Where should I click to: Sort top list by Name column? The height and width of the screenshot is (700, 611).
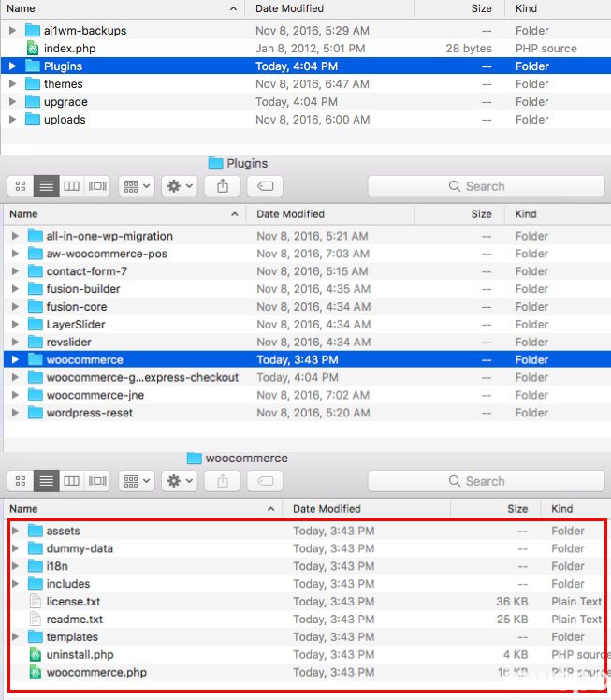(x=123, y=8)
